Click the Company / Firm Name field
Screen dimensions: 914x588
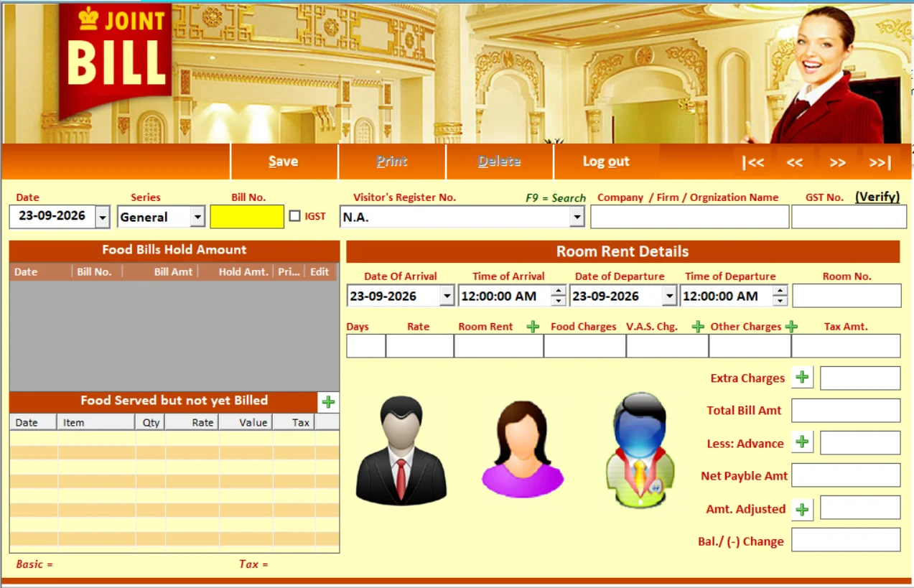click(689, 217)
